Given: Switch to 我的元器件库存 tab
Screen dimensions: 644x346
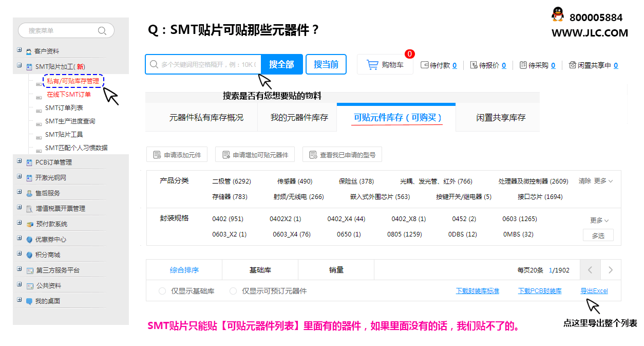Looking at the screenshot, I should (299, 118).
